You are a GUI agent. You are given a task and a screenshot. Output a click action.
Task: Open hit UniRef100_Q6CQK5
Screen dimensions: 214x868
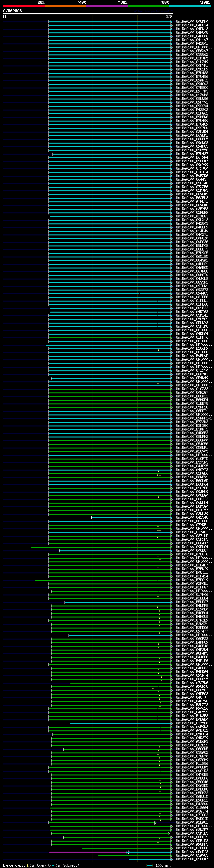(x=192, y=749)
